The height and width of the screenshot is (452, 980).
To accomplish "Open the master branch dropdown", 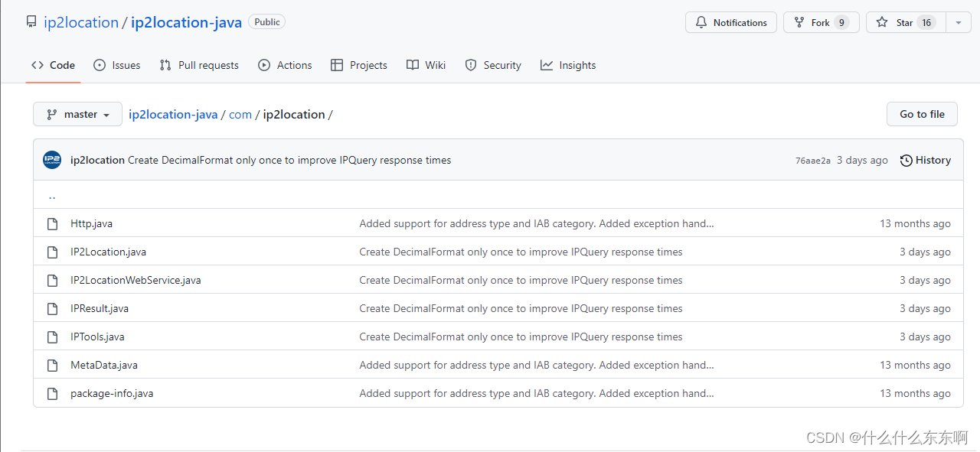I will (x=77, y=115).
